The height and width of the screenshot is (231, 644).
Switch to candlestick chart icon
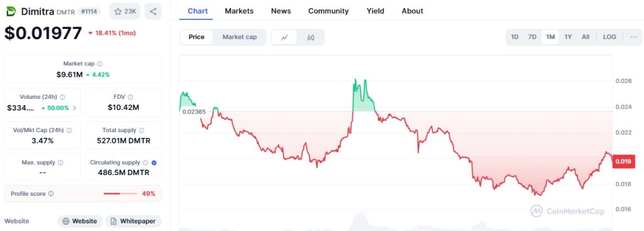point(311,37)
